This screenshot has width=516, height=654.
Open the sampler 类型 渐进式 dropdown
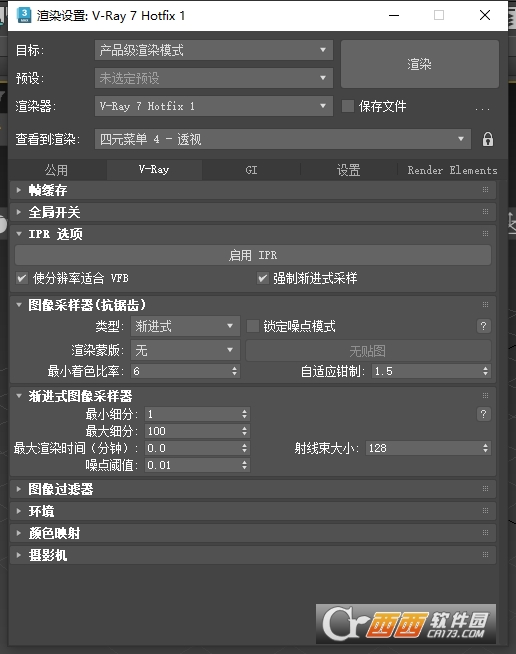185,326
